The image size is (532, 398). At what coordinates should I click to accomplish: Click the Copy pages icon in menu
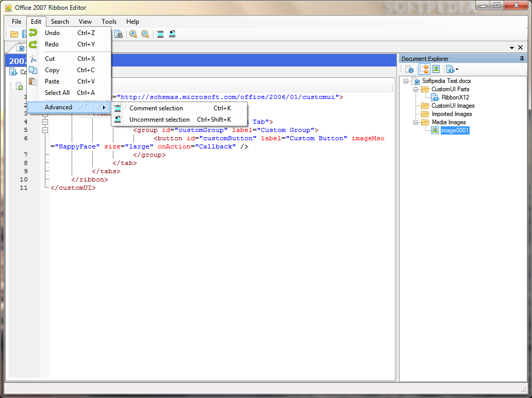click(33, 70)
